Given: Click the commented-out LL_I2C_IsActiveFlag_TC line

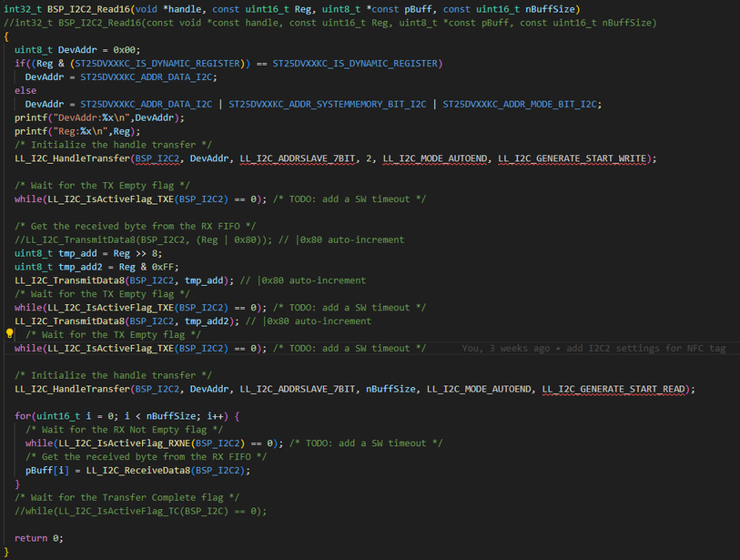Looking at the screenshot, I should coord(141,511).
